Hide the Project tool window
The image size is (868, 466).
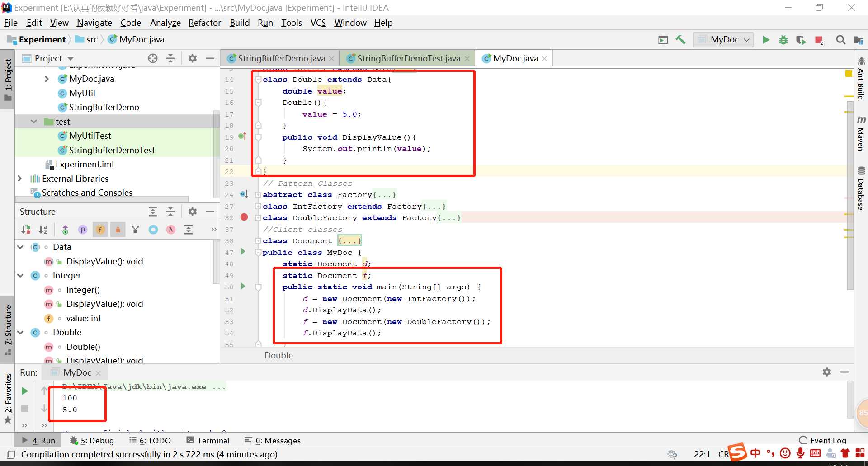210,58
